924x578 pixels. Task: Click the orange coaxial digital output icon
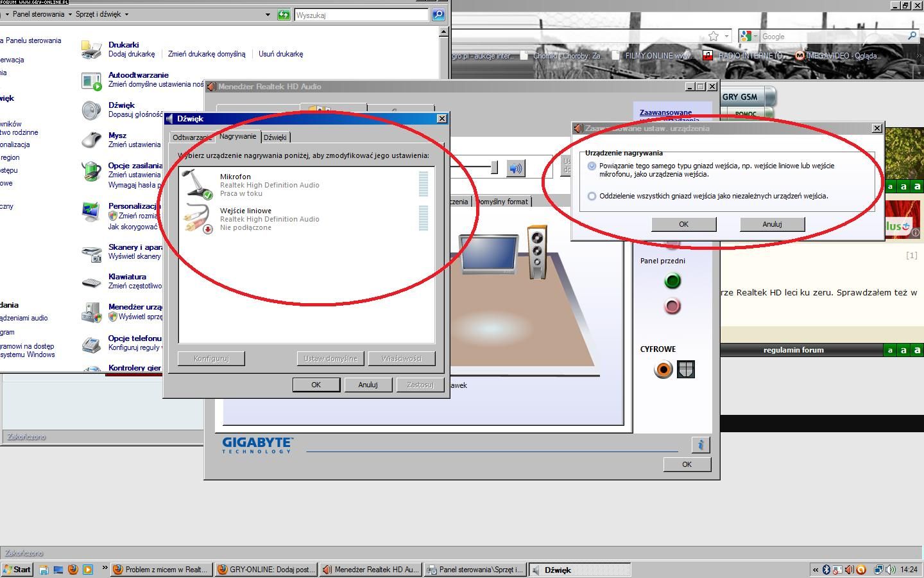pos(663,369)
